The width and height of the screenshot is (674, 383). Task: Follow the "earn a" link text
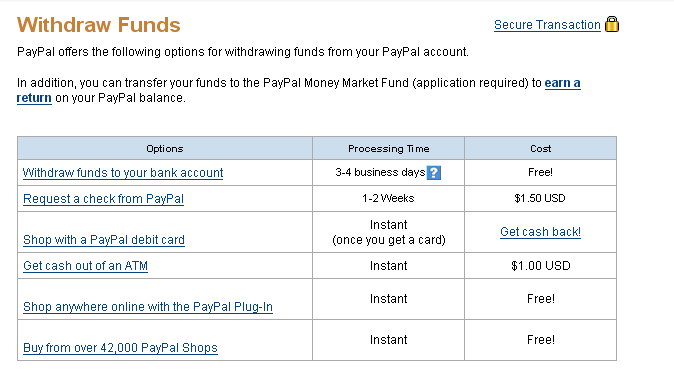click(562, 83)
